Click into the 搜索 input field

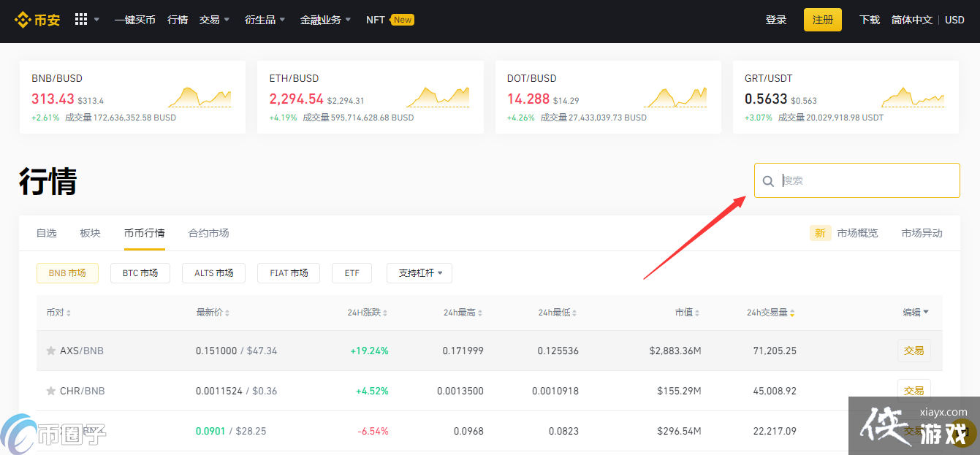point(866,180)
